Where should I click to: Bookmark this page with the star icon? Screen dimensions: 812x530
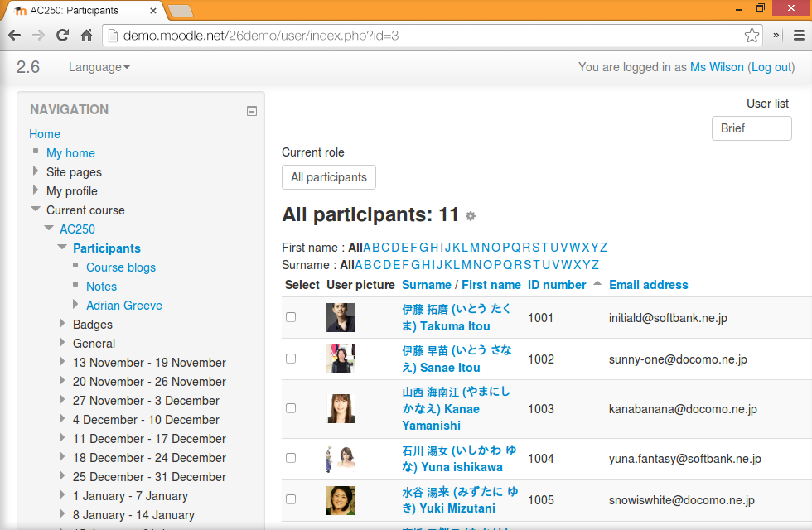(x=752, y=36)
